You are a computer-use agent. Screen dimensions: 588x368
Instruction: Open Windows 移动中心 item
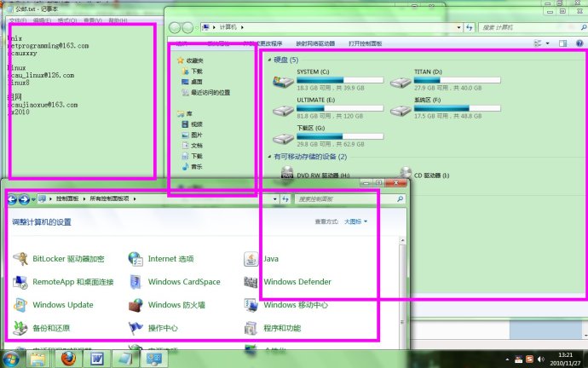[x=285, y=305]
